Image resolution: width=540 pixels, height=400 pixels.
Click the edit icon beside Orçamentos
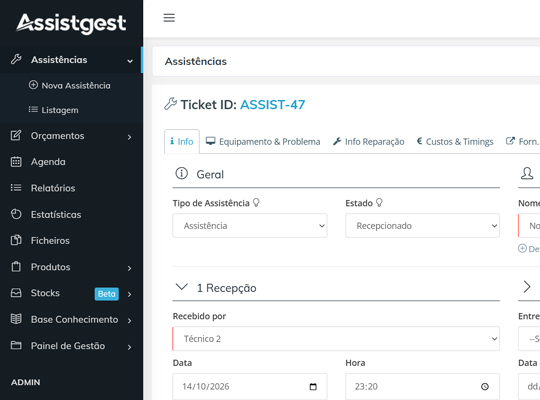click(16, 135)
